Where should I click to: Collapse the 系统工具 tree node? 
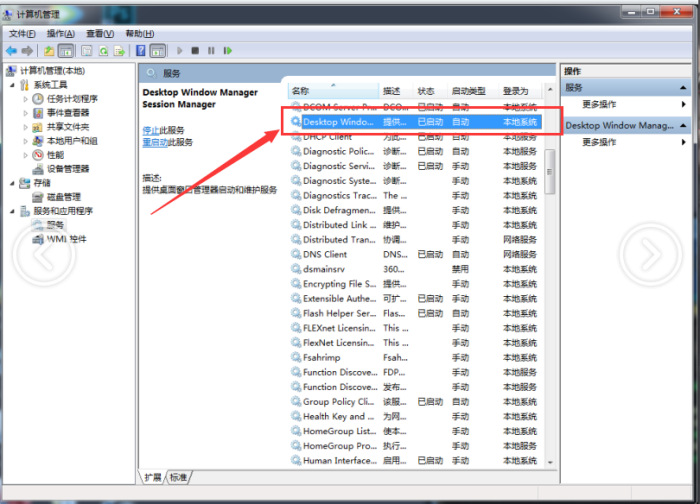pos(12,85)
